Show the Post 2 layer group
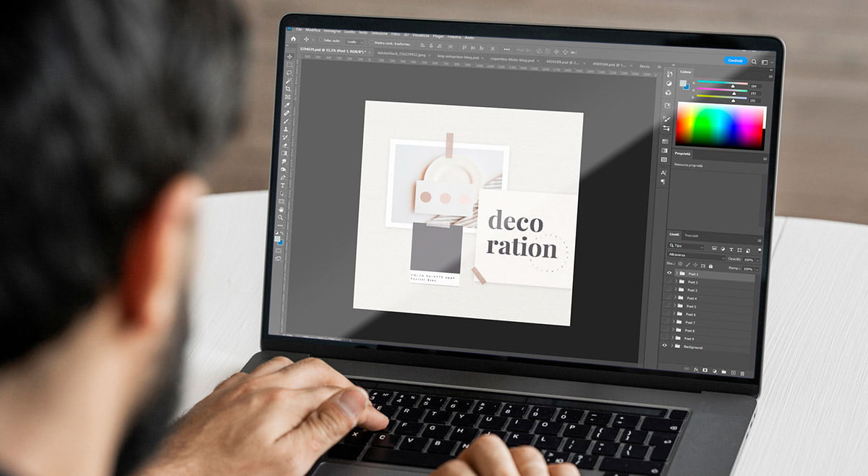The width and height of the screenshot is (868, 476). 667,281
